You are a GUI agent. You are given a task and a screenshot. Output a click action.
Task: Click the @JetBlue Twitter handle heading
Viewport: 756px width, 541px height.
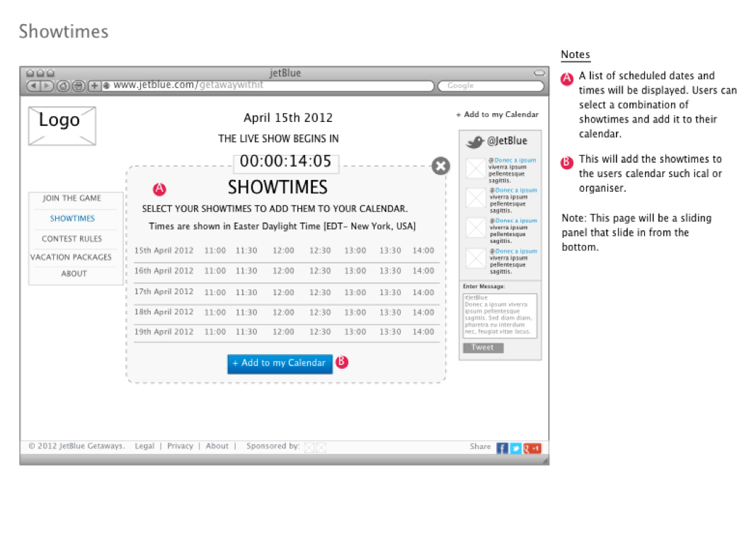(x=508, y=141)
